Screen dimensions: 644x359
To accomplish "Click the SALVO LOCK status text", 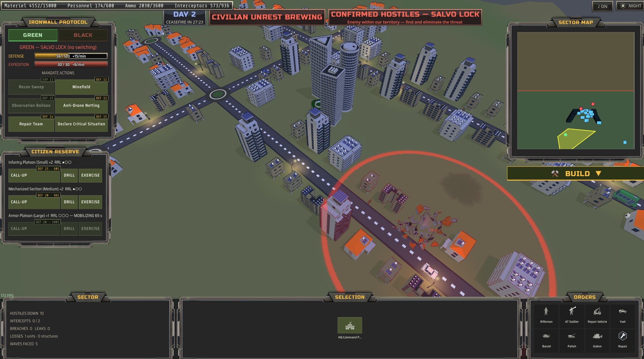I will (x=58, y=47).
